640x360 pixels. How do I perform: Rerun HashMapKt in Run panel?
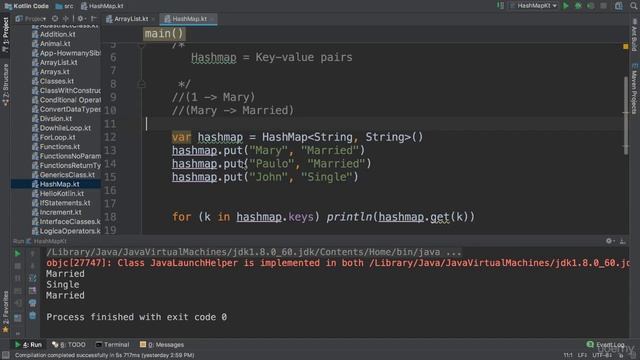[18, 253]
